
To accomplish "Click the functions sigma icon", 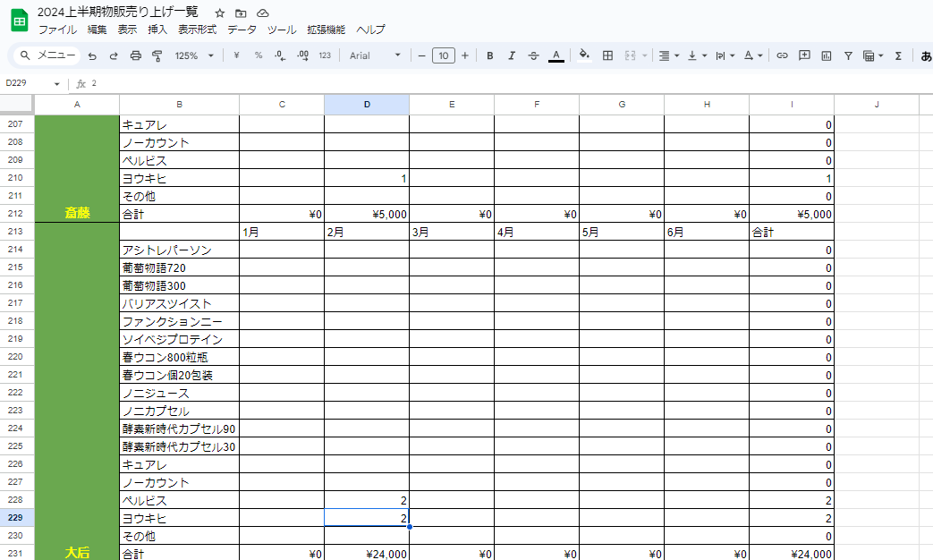I will 898,55.
